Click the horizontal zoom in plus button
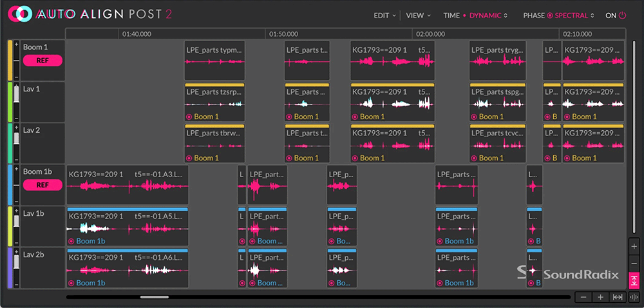 click(600, 296)
